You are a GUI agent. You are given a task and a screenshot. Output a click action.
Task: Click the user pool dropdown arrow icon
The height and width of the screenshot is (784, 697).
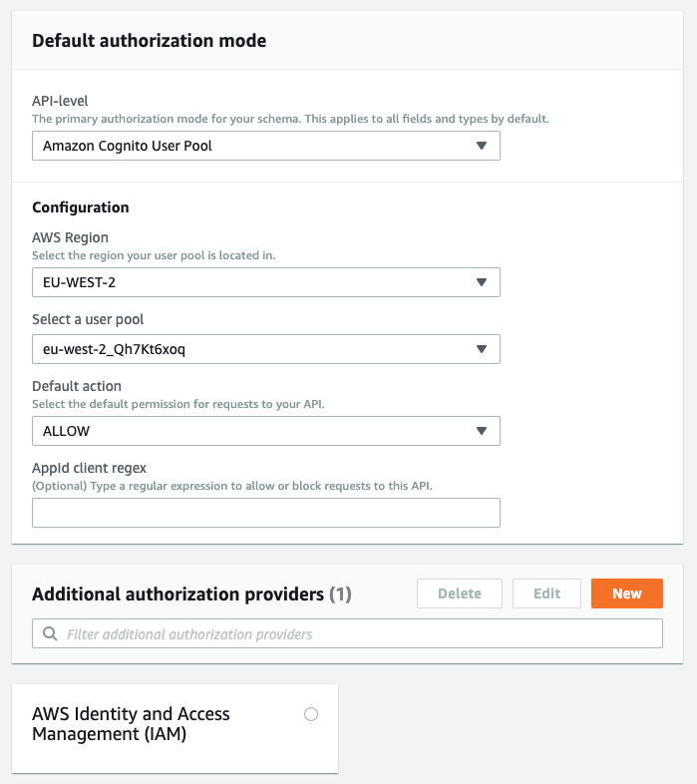point(482,349)
